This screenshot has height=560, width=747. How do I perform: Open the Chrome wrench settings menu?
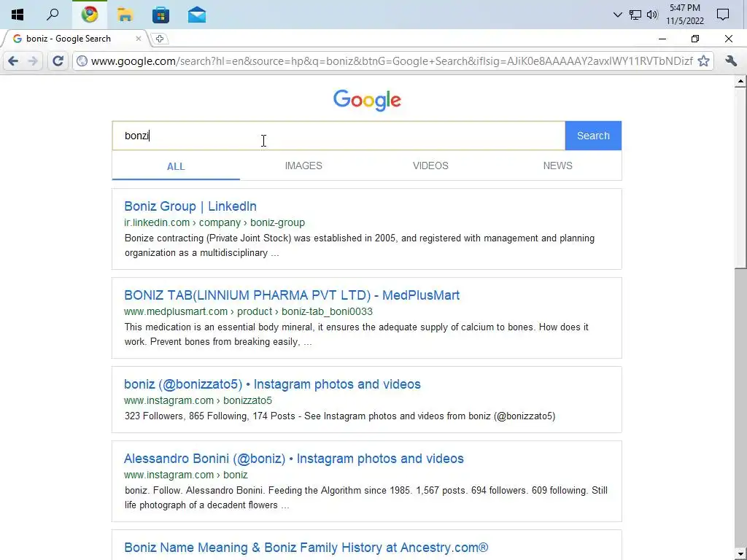click(731, 61)
